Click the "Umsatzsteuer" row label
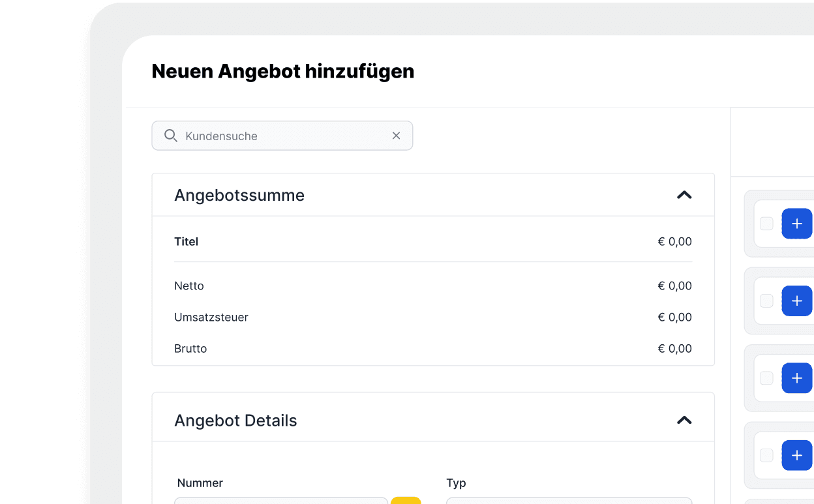Viewport: 814px width, 504px height. tap(211, 317)
